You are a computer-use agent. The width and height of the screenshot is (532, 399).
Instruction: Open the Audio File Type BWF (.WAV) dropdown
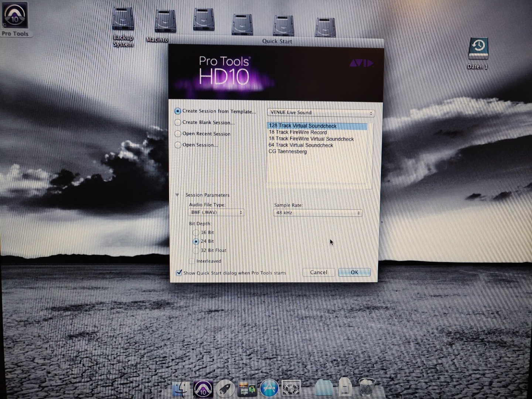[x=216, y=212]
